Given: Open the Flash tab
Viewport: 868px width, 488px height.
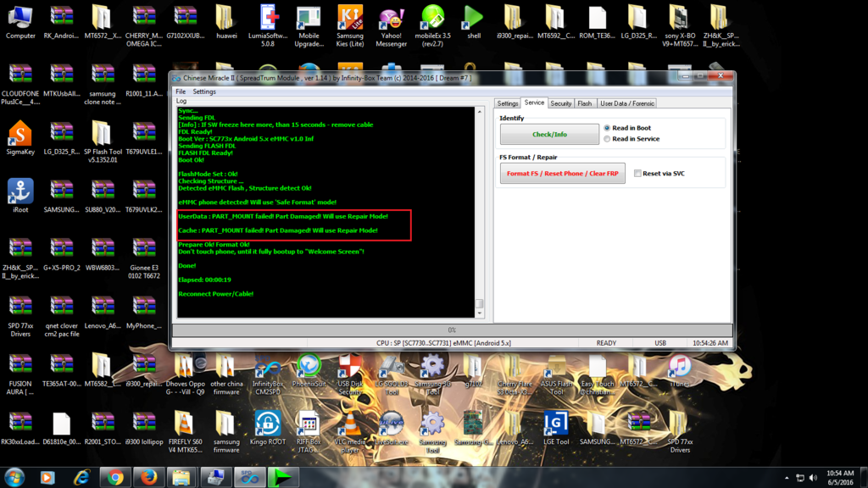Looking at the screenshot, I should [585, 103].
